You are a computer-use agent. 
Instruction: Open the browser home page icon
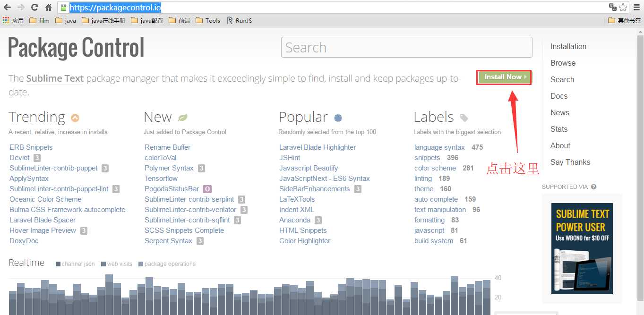pos(48,7)
